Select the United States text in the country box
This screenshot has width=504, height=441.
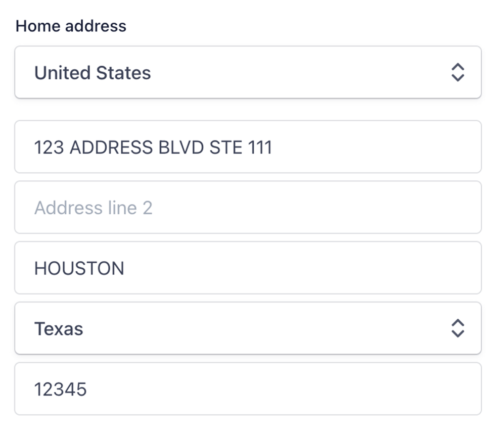pos(92,72)
